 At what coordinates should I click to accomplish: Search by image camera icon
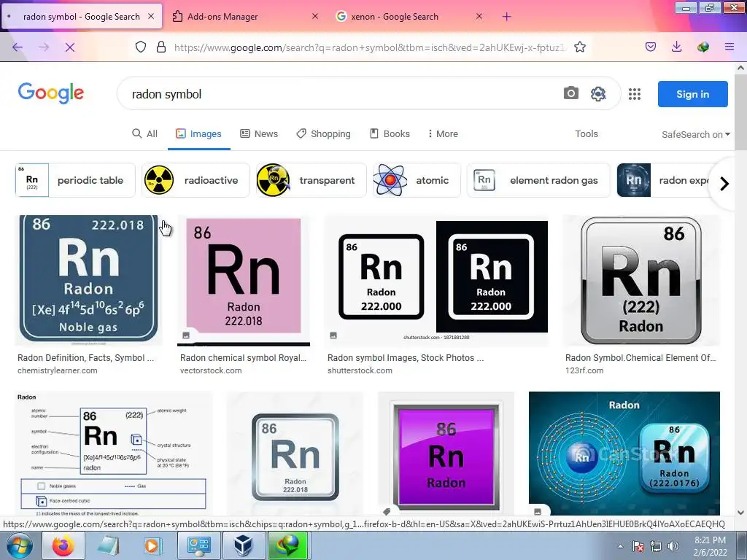coord(571,93)
